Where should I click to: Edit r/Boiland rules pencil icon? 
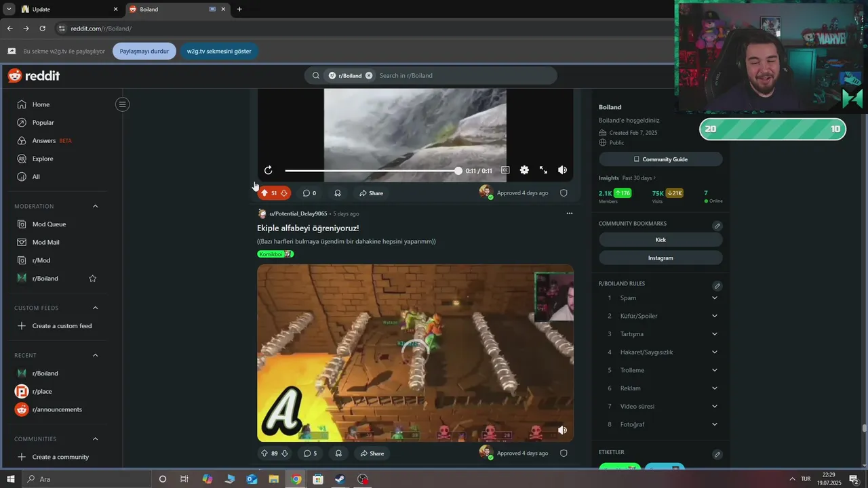[x=717, y=286]
